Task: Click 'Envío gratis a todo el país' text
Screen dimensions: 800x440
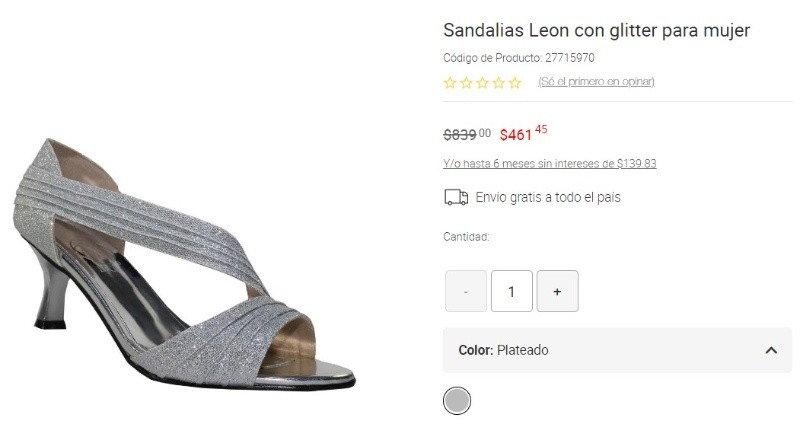Action: pyautogui.click(x=548, y=197)
